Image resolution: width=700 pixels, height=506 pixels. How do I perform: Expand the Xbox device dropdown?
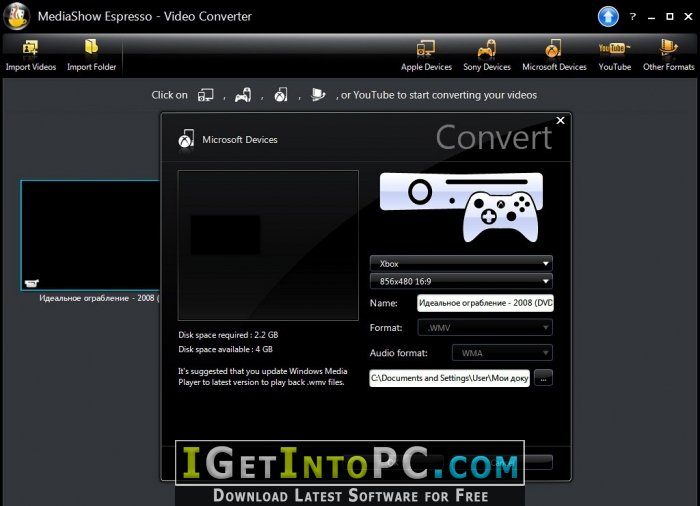[460, 264]
